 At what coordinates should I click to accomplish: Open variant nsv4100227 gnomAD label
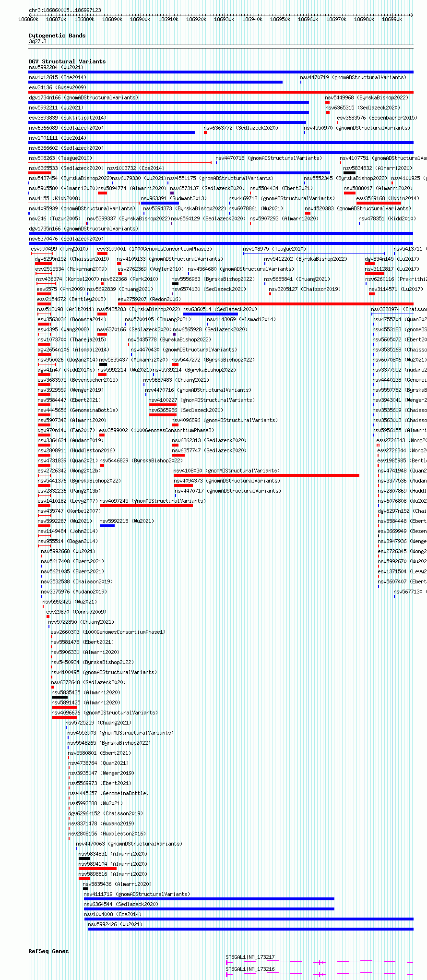point(202,400)
